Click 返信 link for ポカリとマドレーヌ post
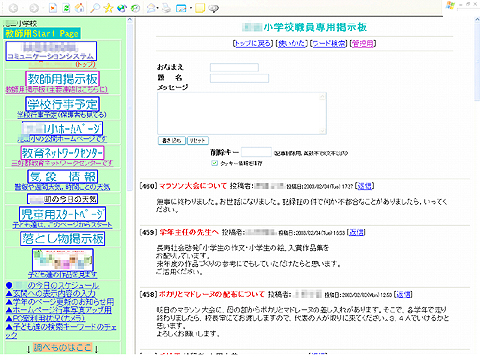480x360 pixels. click(x=403, y=295)
